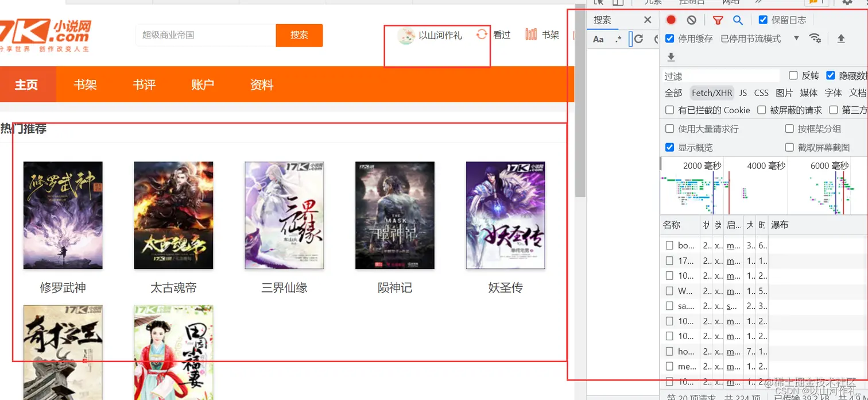Click the refresh icon beside 以山河作礼 username

tap(481, 34)
